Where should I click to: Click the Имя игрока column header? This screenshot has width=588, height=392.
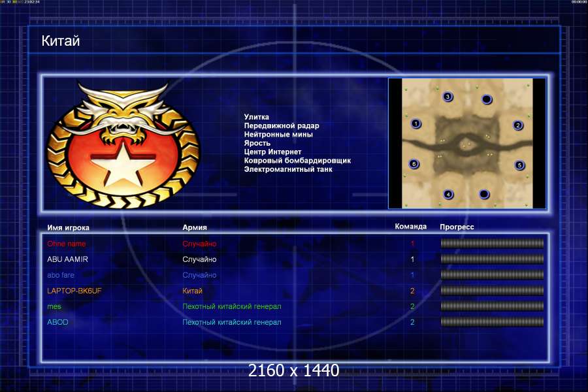tap(68, 228)
